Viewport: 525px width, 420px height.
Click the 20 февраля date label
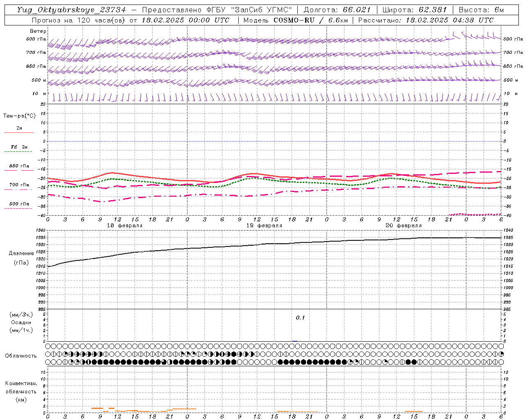(404, 226)
